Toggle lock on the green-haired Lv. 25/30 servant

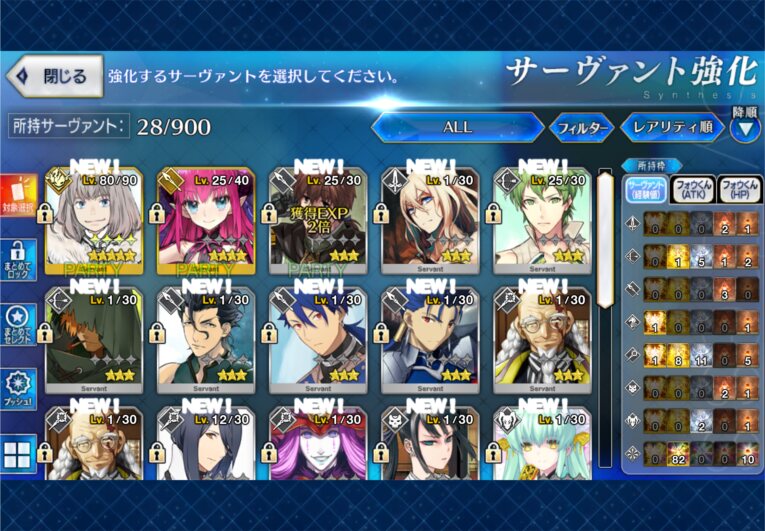tap(493, 213)
